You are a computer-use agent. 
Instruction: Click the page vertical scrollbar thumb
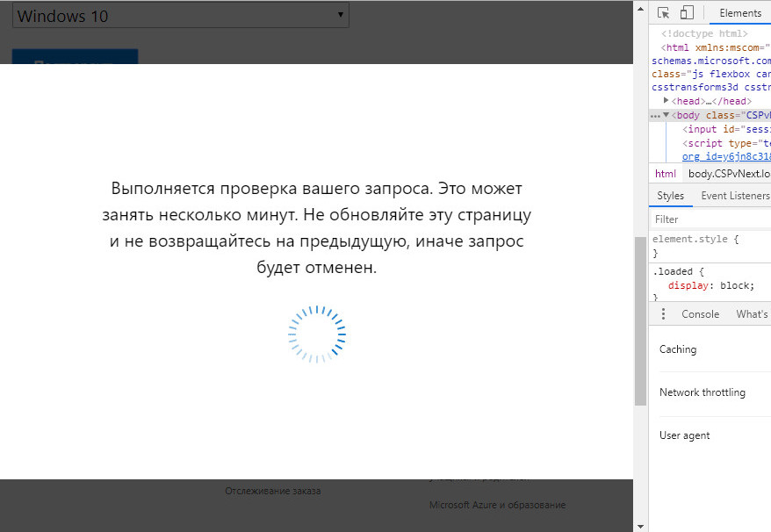pyautogui.click(x=640, y=321)
